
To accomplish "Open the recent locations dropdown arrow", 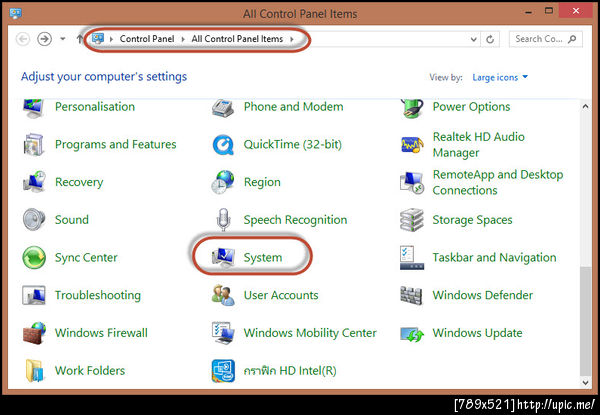I will [63, 39].
